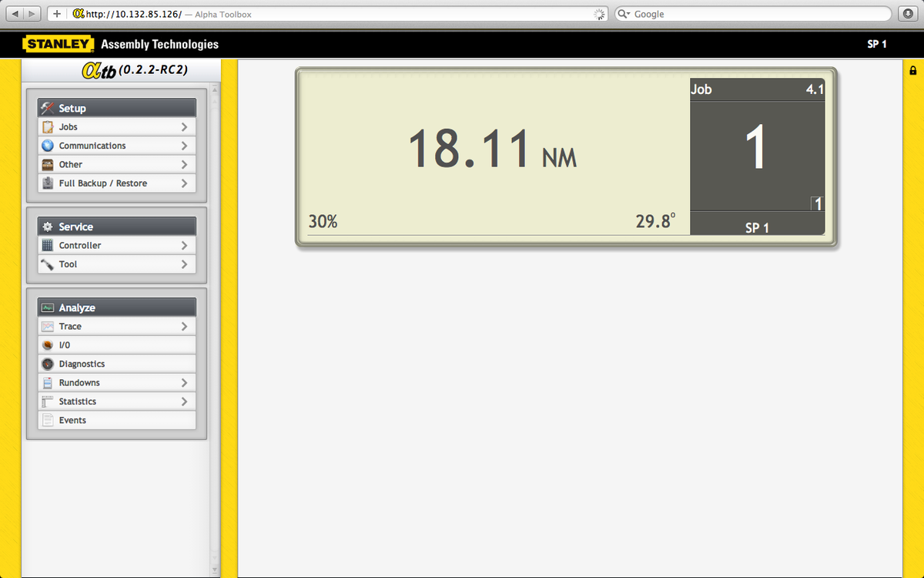Screen dimensions: 924x578
Task: Click the Setup section header
Action: 117,109
